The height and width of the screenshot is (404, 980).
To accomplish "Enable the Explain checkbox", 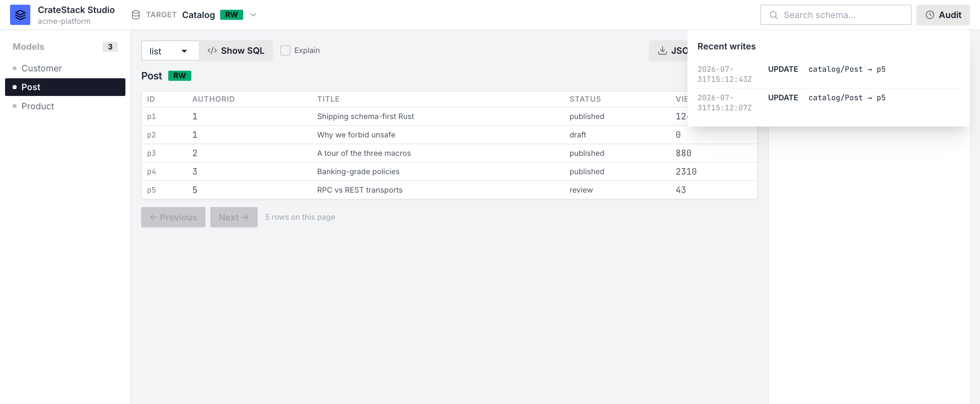I will coord(285,50).
